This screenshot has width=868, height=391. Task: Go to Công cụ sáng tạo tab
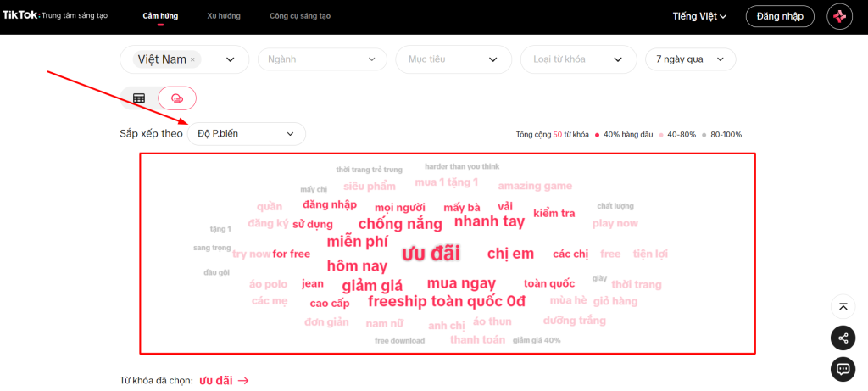pyautogui.click(x=299, y=16)
